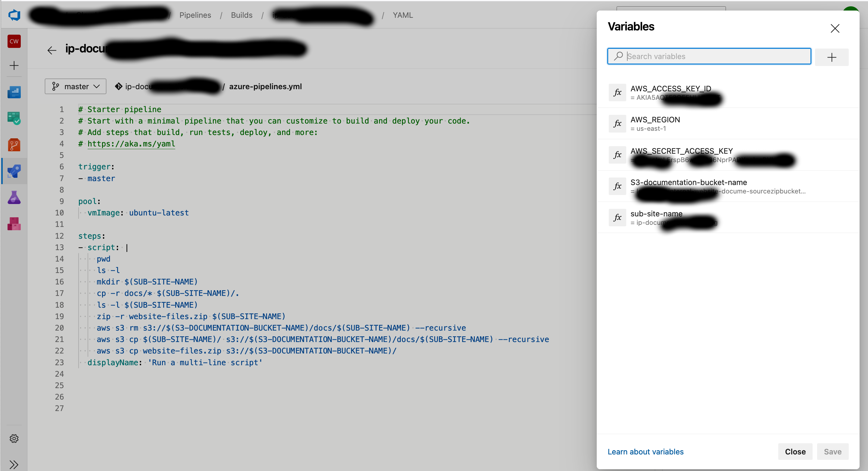Open the Boards icon in sidebar
The width and height of the screenshot is (868, 471).
click(14, 118)
